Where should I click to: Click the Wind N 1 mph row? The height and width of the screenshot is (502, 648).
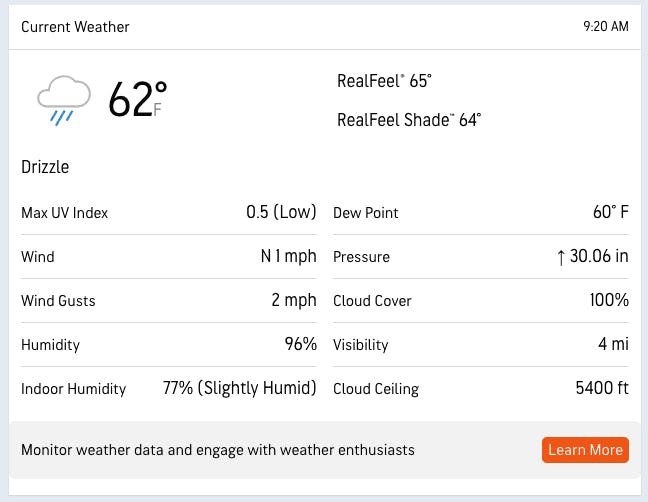click(168, 257)
